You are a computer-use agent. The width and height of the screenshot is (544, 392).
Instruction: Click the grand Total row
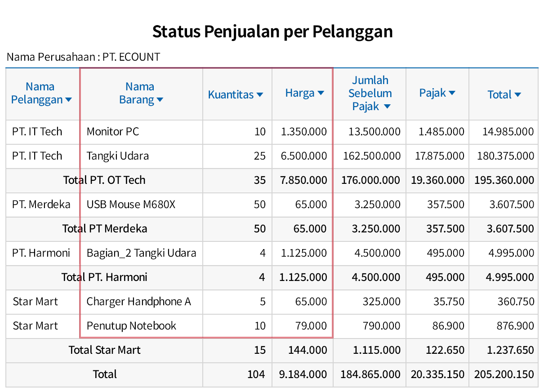tap(104, 374)
